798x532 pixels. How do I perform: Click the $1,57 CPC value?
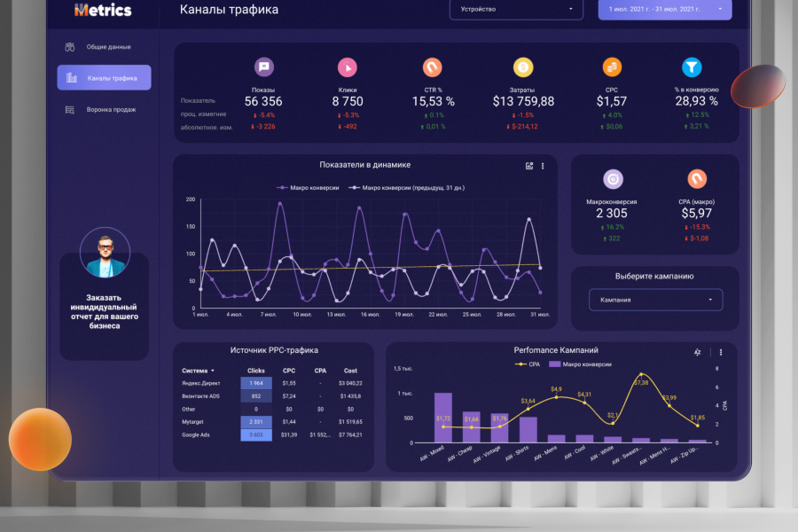(612, 101)
